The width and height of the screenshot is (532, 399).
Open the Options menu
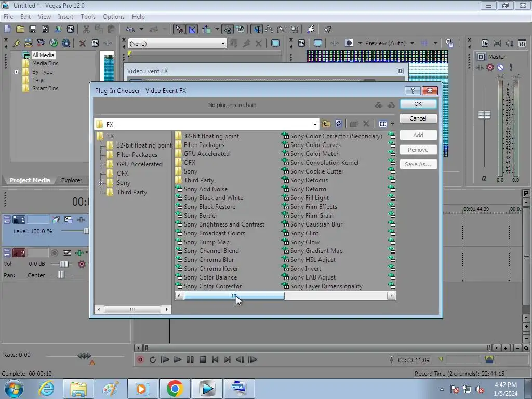pos(114,16)
